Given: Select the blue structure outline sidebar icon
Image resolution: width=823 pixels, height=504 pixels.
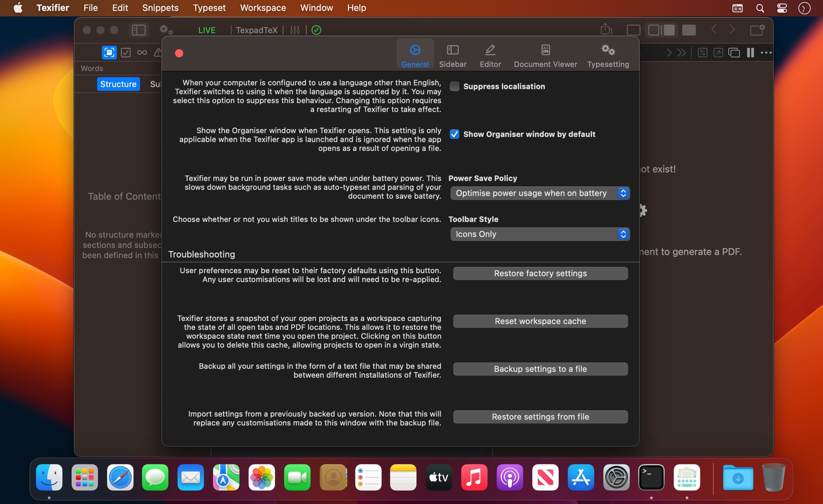Looking at the screenshot, I should [109, 53].
